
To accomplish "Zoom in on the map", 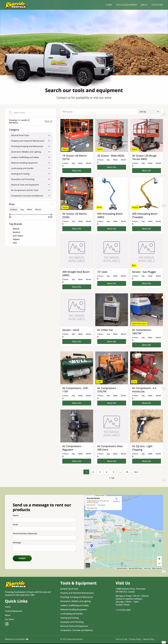I will pyautogui.click(x=159, y=559).
